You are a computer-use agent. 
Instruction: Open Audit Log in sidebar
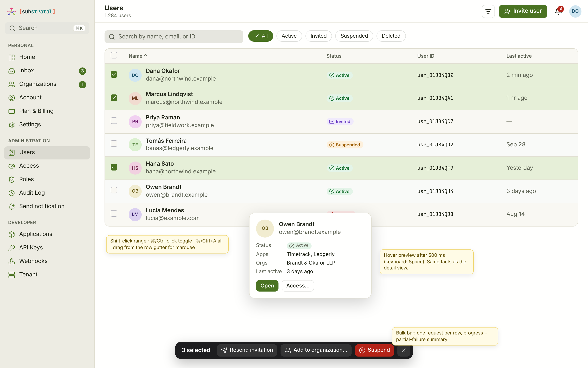coord(47,193)
